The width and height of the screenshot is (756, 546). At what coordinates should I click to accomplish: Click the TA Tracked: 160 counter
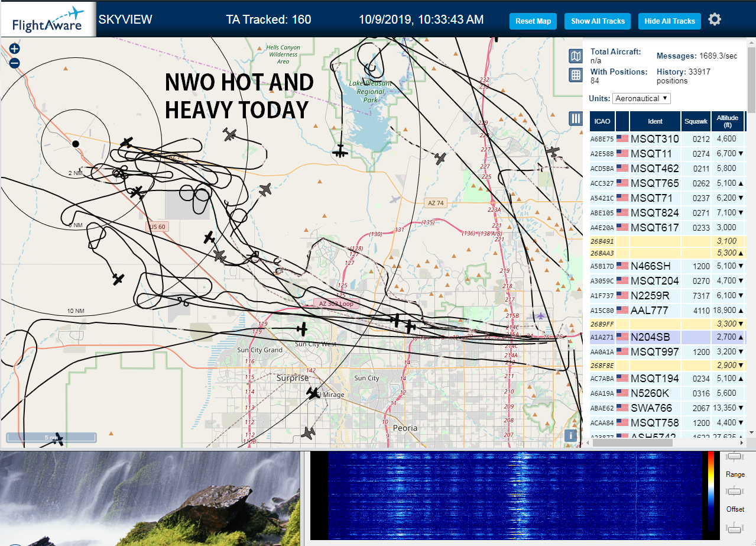pyautogui.click(x=268, y=20)
